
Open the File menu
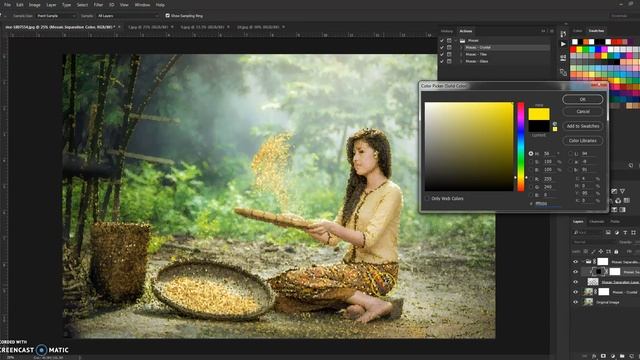click(x=7, y=5)
